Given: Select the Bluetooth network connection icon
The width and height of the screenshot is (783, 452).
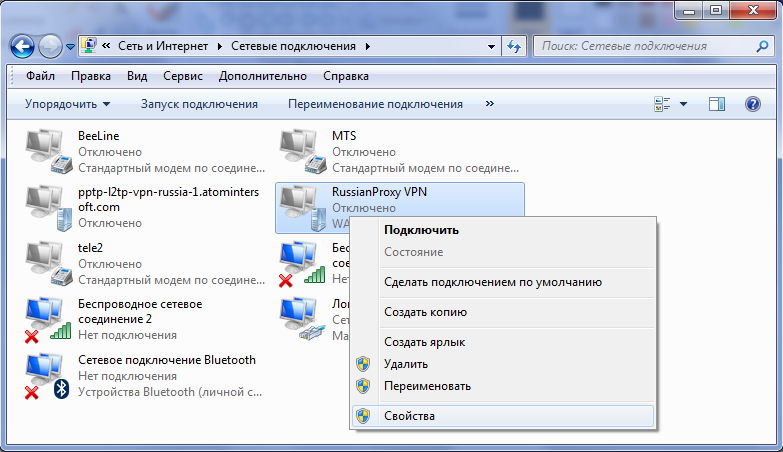Looking at the screenshot, I should point(47,377).
